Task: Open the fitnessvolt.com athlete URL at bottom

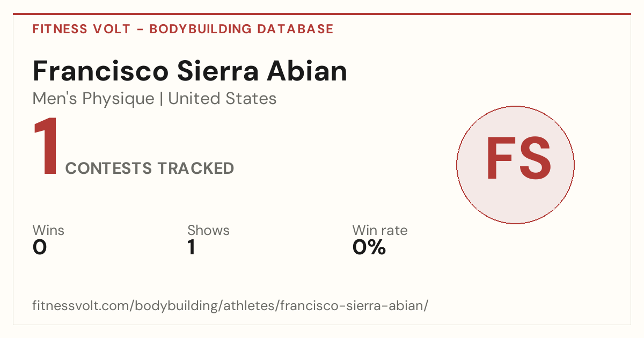Action: (x=230, y=306)
